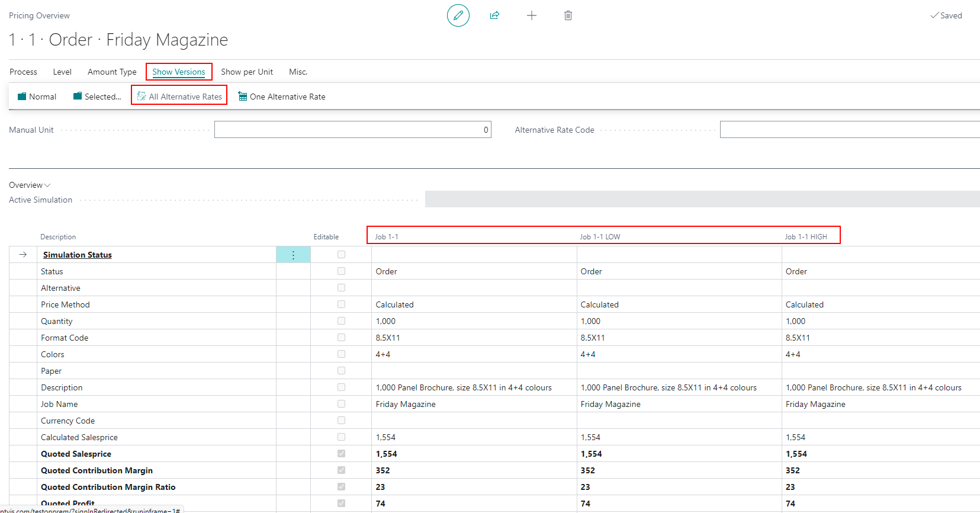This screenshot has width=980, height=513.
Task: Click the Job 1-1 LOW column header
Action: coord(600,237)
